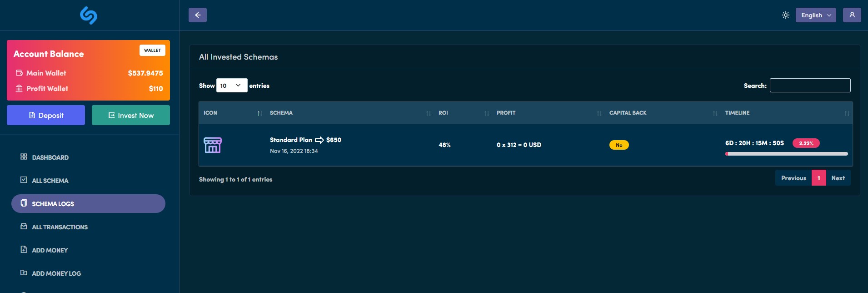Screen dimensions: 868x293
Task: Open the Show entries dropdown
Action: click(232, 85)
